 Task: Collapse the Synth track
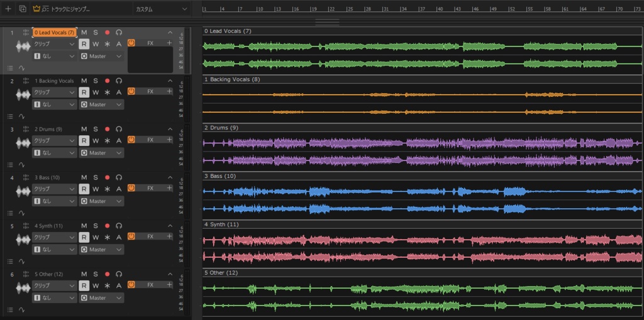pos(170,226)
